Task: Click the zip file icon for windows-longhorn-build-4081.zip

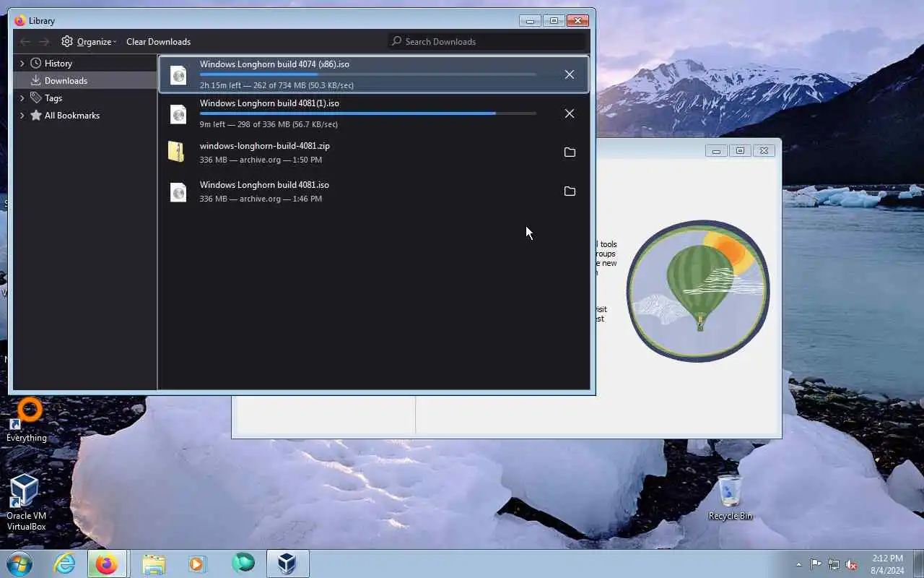Action: click(x=177, y=152)
